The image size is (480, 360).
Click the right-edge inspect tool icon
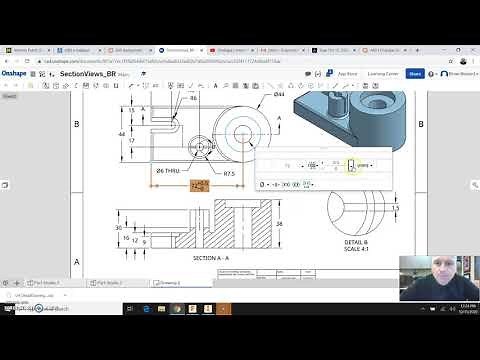[475, 185]
